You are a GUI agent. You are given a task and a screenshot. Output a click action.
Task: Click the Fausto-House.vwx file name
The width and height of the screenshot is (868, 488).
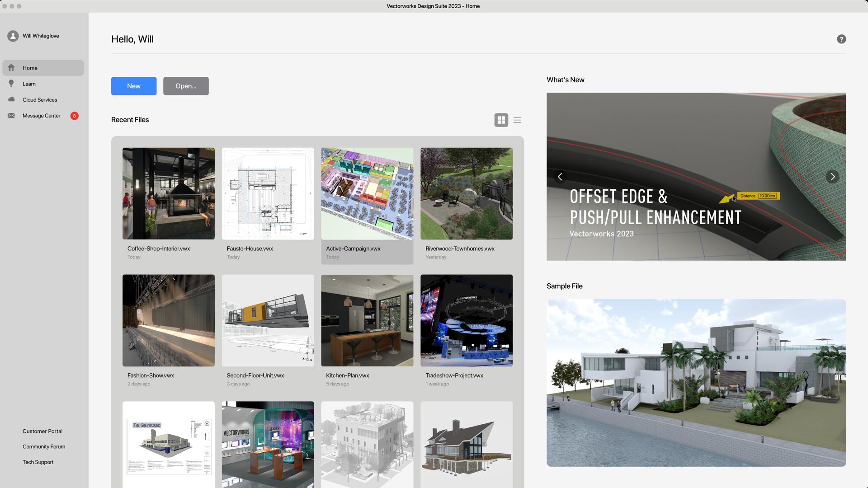(x=250, y=249)
